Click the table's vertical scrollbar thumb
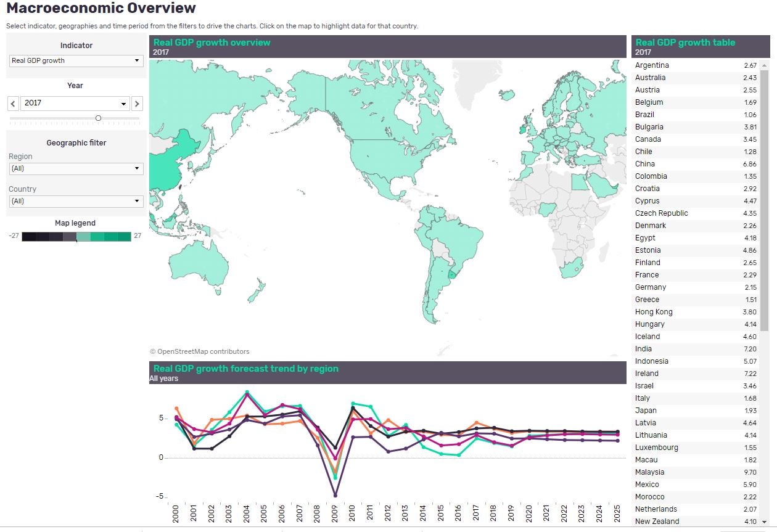The width and height of the screenshot is (777, 532). 765,200
